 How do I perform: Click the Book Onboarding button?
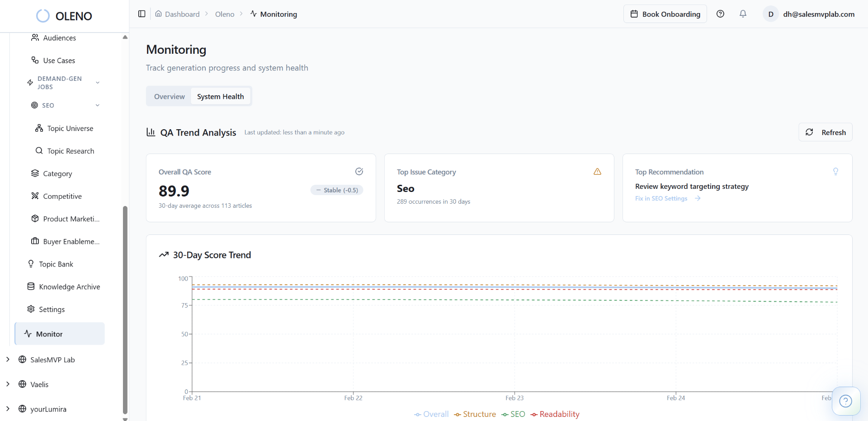[x=665, y=14]
